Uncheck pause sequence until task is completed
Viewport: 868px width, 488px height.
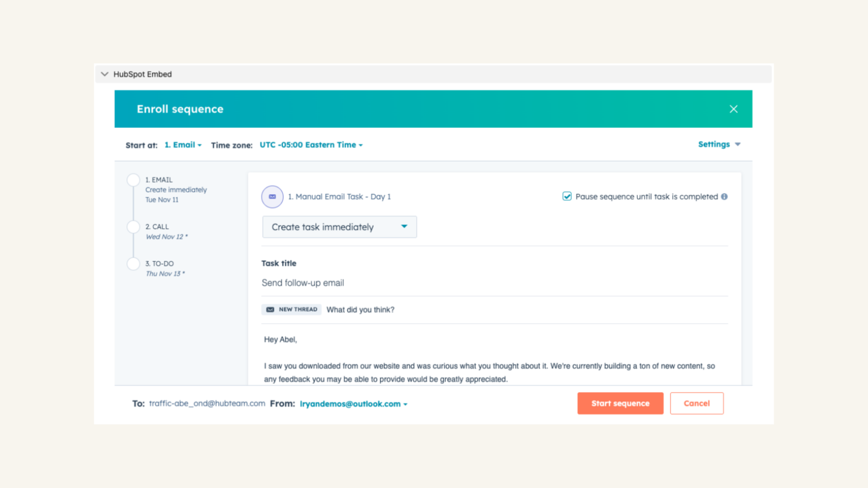tap(566, 196)
